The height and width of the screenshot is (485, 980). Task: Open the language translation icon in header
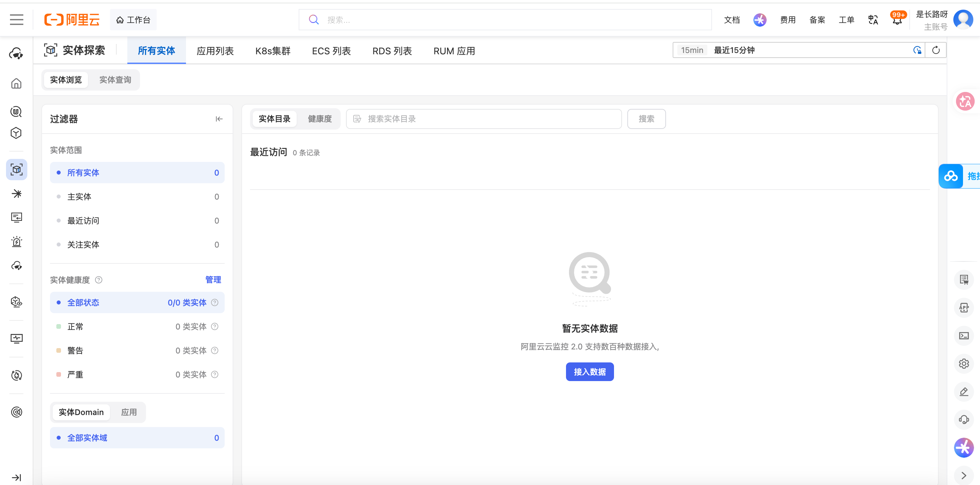873,20
